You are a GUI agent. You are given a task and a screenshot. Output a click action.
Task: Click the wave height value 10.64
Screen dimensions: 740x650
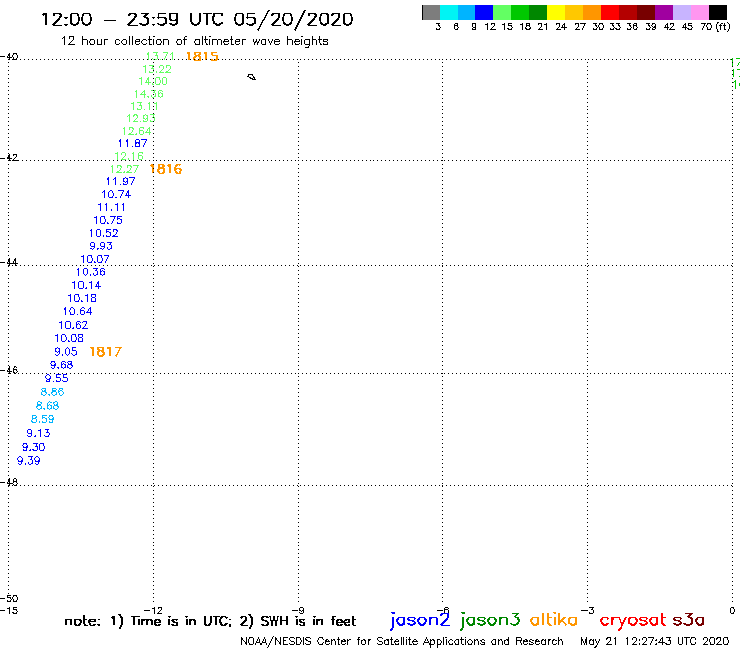(x=78, y=312)
